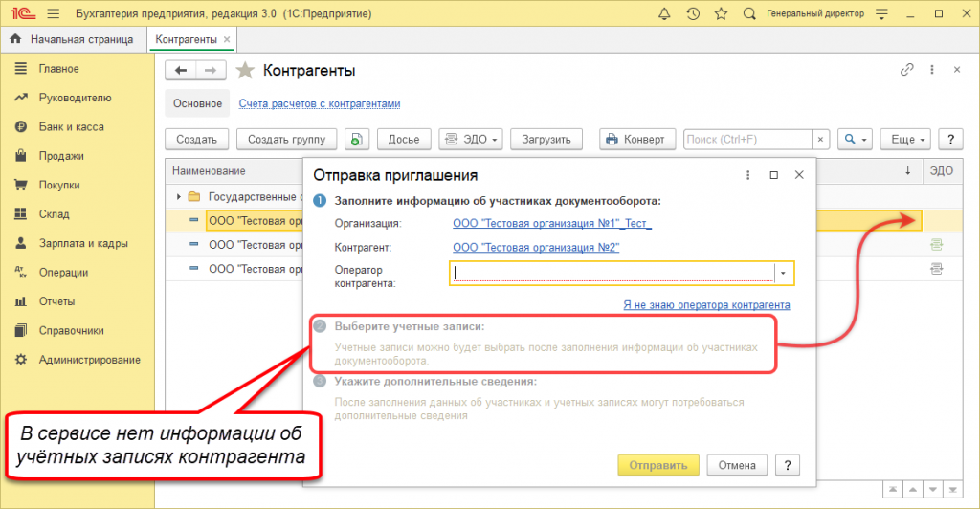Open Склад section in sidebar

pos(54,214)
